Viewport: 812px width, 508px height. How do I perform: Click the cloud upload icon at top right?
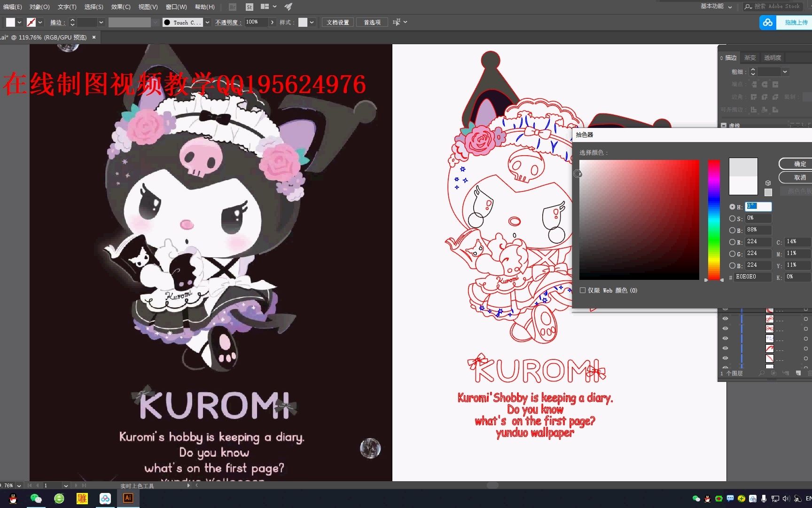[x=768, y=22]
